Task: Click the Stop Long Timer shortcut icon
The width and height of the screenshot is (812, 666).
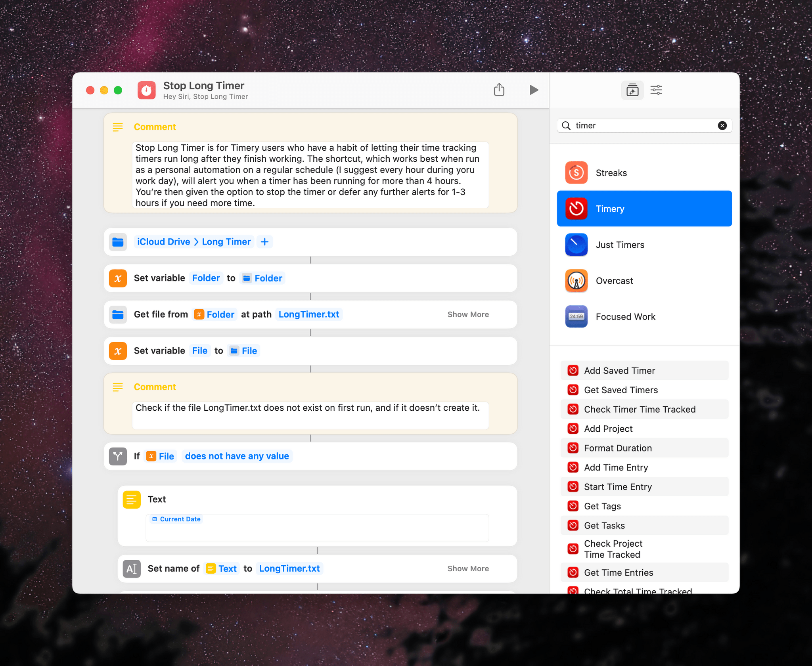Action: (x=147, y=90)
